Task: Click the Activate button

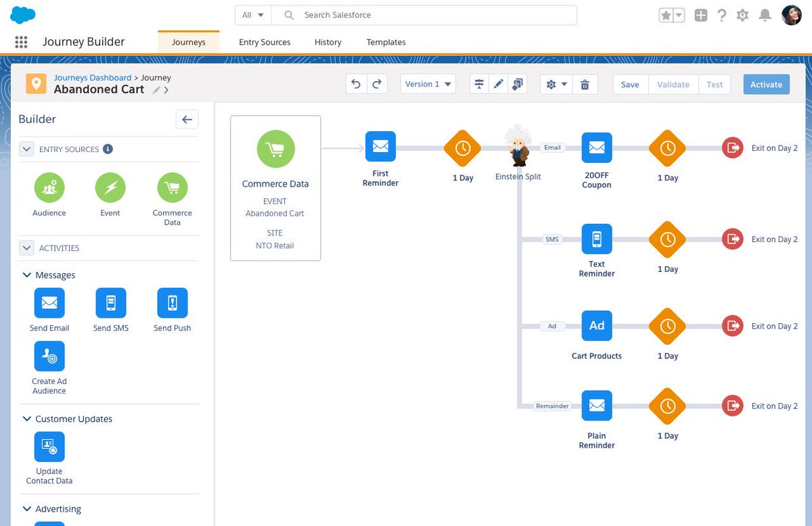Action: (766, 85)
